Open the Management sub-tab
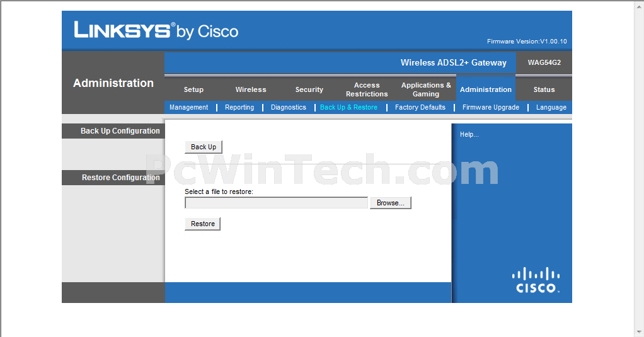Screen dimensions: 644x337 [188, 107]
